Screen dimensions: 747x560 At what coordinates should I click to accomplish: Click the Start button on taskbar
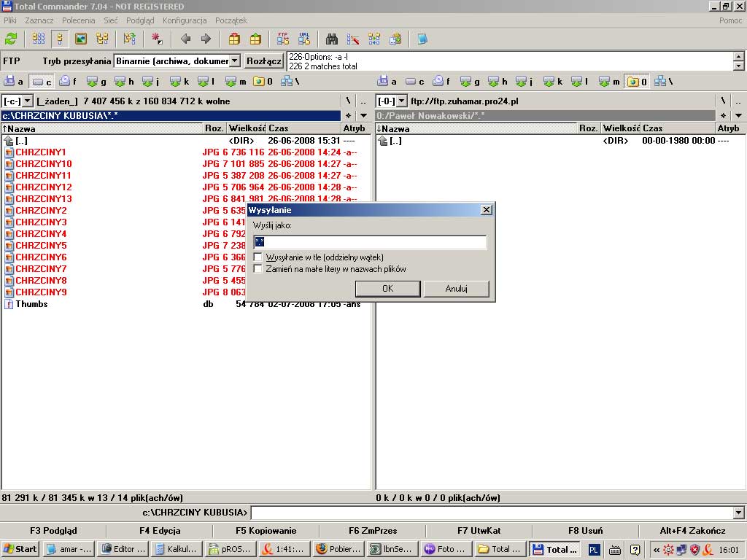(20, 549)
